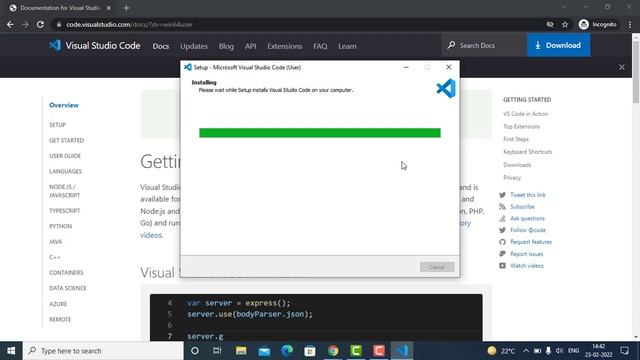Expand USER GUIDE section in sidebar
This screenshot has height=360, width=640.
tap(65, 156)
